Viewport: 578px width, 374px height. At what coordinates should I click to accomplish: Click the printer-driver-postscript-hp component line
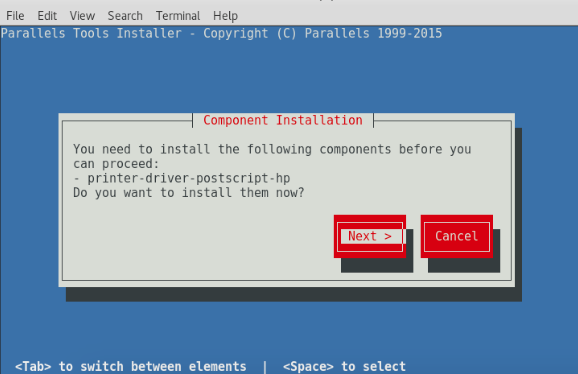(182, 178)
